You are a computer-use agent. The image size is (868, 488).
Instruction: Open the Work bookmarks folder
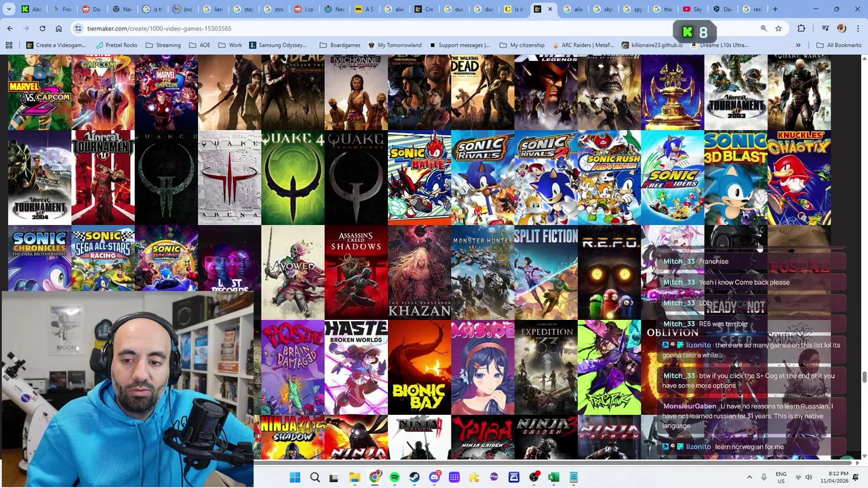click(x=230, y=45)
